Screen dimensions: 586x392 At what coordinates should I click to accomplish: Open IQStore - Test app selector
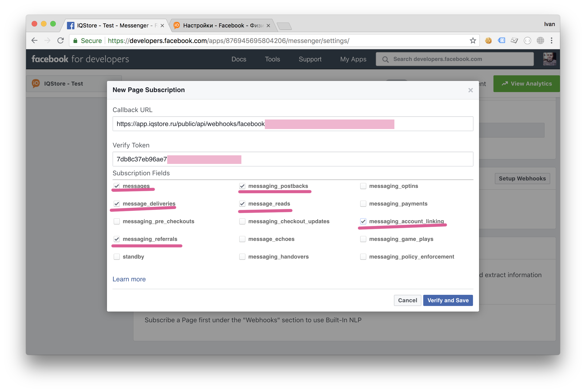click(x=74, y=83)
